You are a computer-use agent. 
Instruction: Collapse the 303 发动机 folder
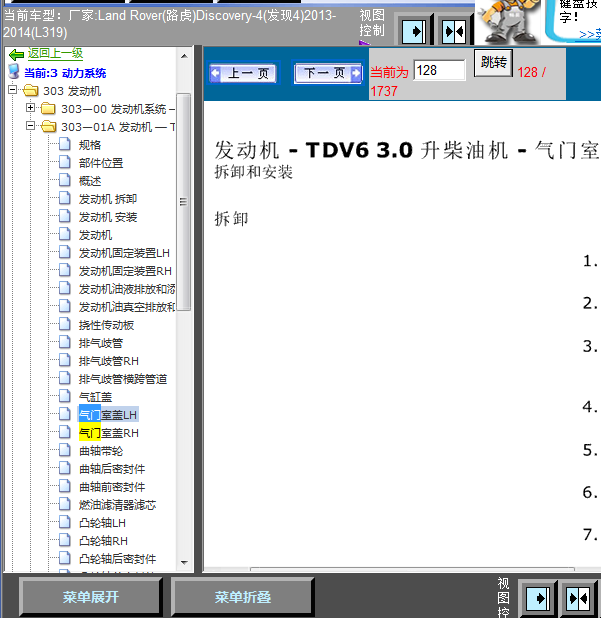12,90
